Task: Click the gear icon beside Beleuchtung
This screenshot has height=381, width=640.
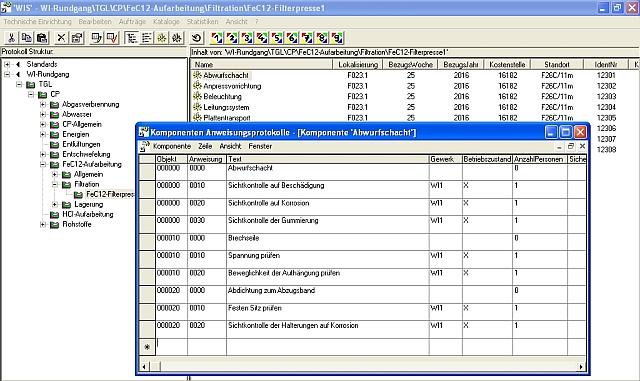Action: (x=198, y=96)
